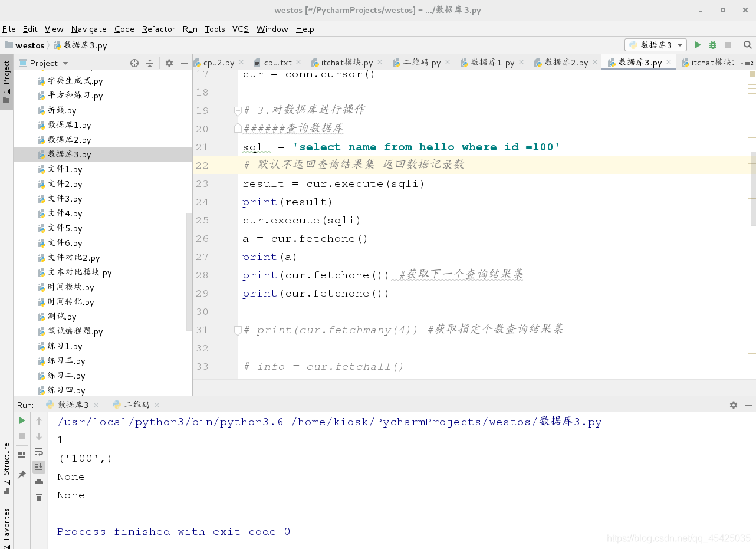The image size is (756, 549).
Task: Switch to 数据库1.py editor tab
Action: pyautogui.click(x=492, y=63)
